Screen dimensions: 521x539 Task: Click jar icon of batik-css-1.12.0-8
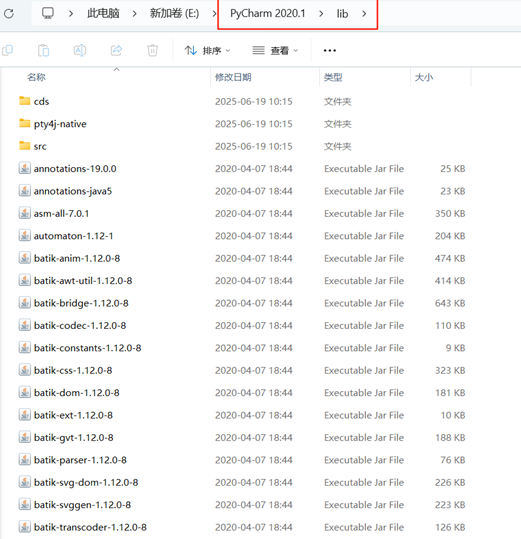coord(24,370)
